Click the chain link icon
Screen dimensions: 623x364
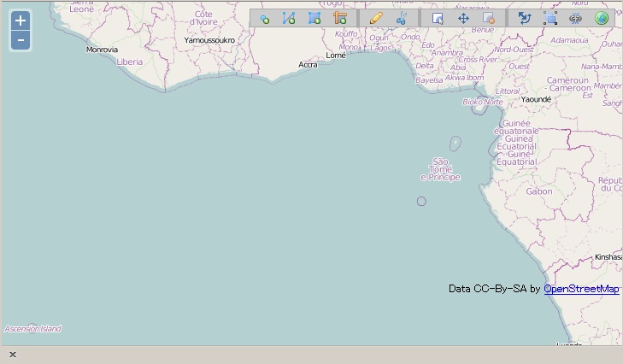575,19
